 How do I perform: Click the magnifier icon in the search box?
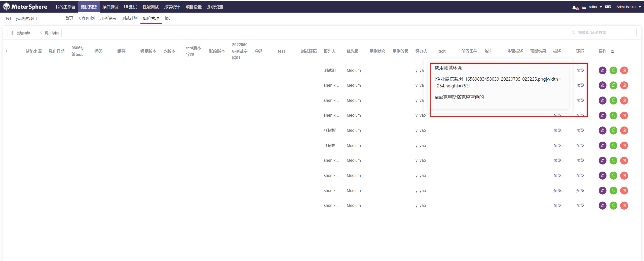(x=573, y=32)
